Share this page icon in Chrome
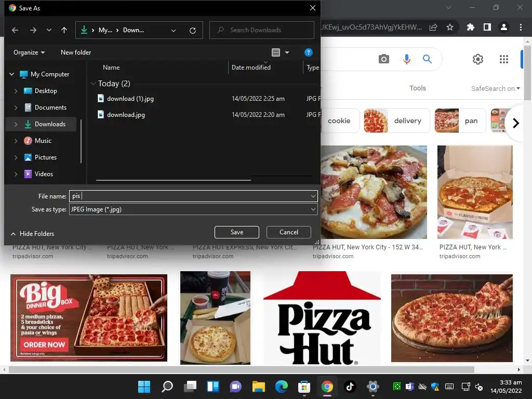The image size is (532, 399). tap(433, 28)
